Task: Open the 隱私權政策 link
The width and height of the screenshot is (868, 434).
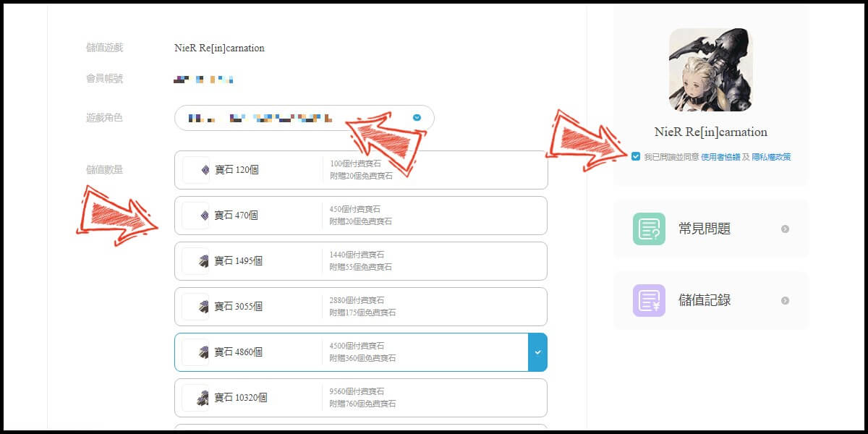Action: click(x=771, y=157)
